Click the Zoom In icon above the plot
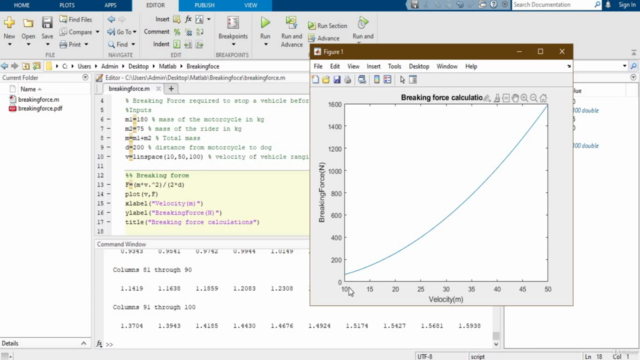This screenshot has width=640, height=360. [x=524, y=98]
